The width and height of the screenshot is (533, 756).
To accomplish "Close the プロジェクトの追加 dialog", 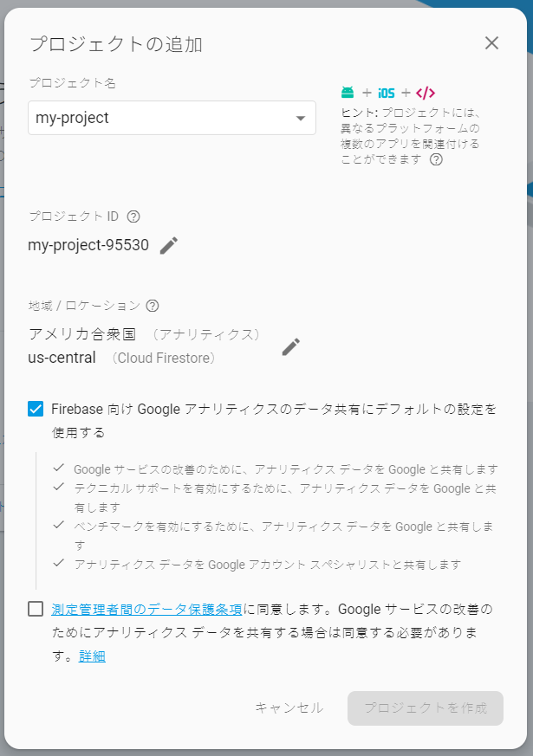I will 491,42.
